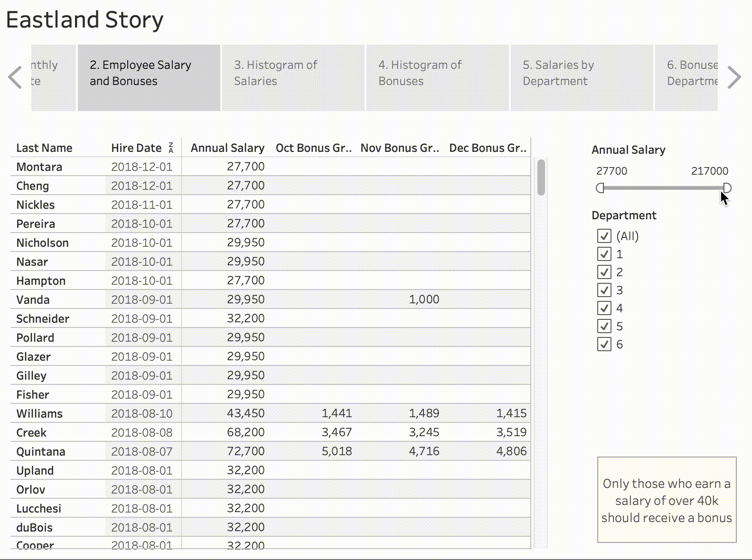Uncheck Department 1 checkbox
Screen dimensions: 752x560
point(604,254)
